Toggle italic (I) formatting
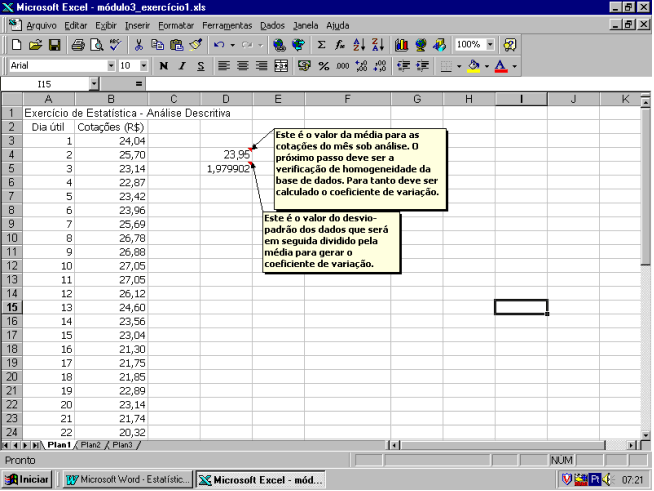Viewport: 654px width, 491px height. coord(182,66)
